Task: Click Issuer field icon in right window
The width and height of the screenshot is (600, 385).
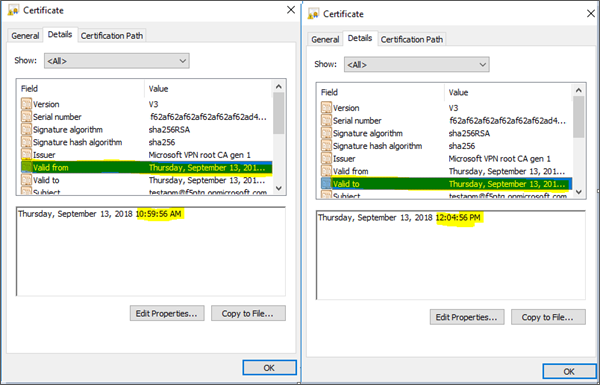Action: pos(326,158)
